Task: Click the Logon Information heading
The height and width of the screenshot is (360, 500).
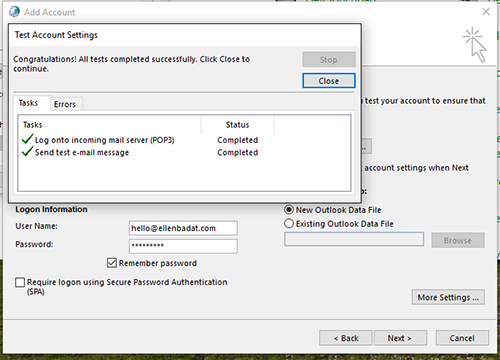Action: click(51, 209)
